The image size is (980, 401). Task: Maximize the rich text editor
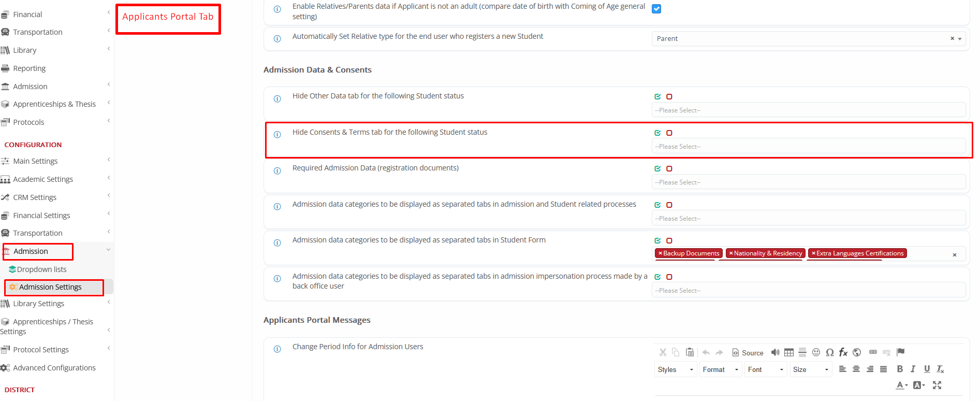(937, 385)
